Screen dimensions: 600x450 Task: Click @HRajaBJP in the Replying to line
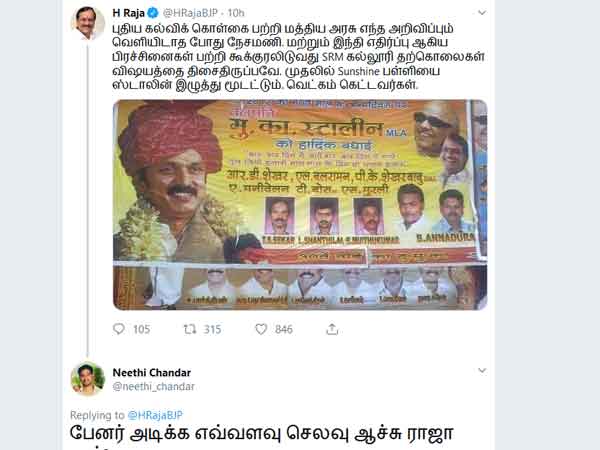(155, 415)
